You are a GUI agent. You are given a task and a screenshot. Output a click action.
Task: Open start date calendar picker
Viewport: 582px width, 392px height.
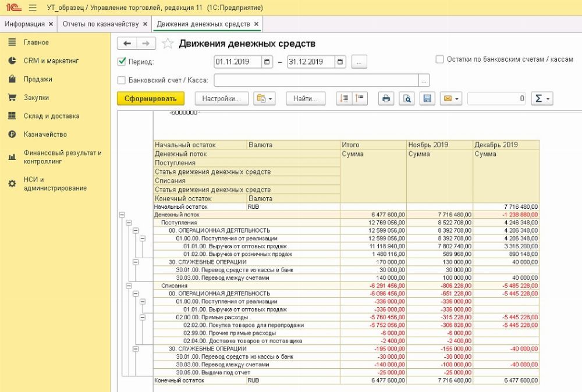[x=267, y=62]
